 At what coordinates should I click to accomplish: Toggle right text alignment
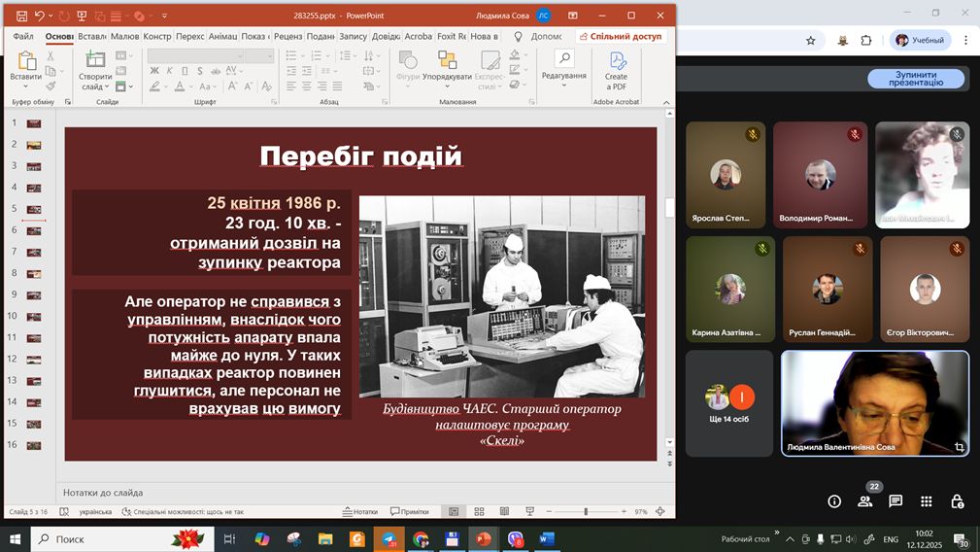coord(321,86)
